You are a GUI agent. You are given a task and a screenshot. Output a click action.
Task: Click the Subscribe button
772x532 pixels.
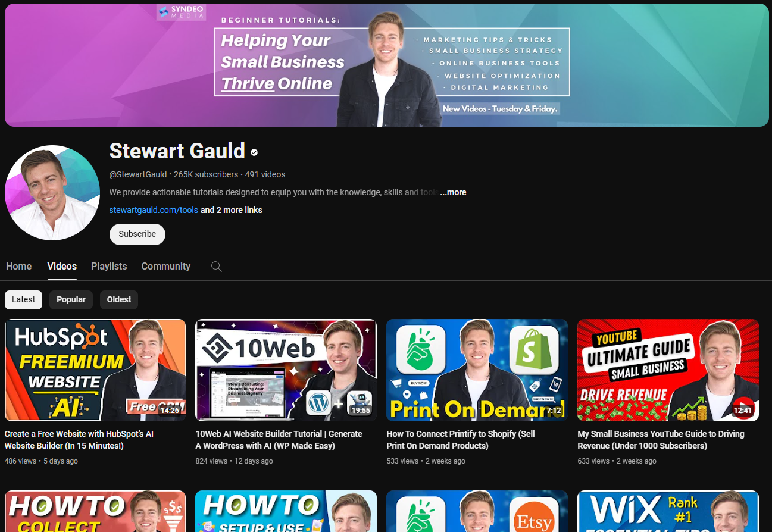tap(137, 234)
